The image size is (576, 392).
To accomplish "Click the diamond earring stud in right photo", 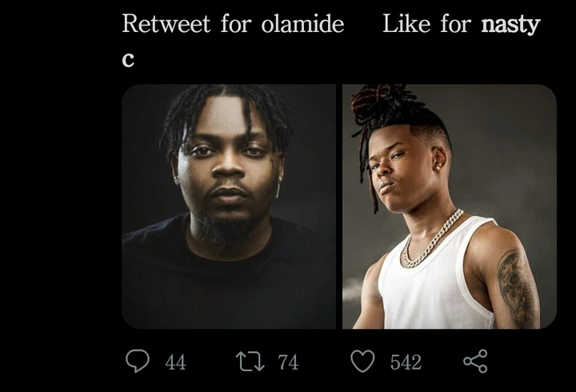I will tap(438, 166).
